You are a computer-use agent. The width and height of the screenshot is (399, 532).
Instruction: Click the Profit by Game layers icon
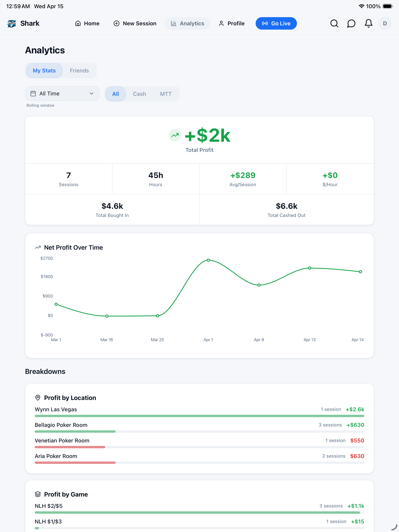coord(38,494)
